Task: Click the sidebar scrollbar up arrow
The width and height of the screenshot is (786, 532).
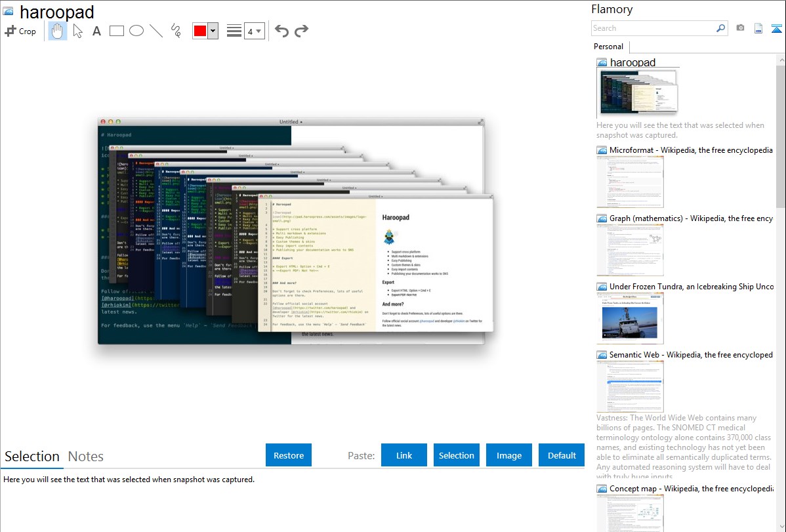Action: 781,60
